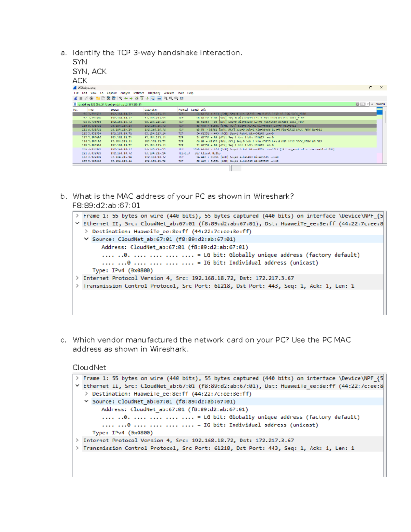The image size is (411, 532).
Task: Expand Internet Protocol Version 4 in question b panel
Action: (x=78, y=278)
